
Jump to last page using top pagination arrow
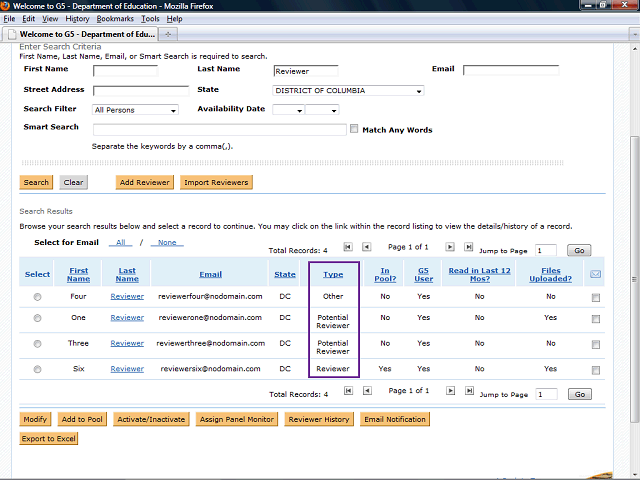coord(469,247)
